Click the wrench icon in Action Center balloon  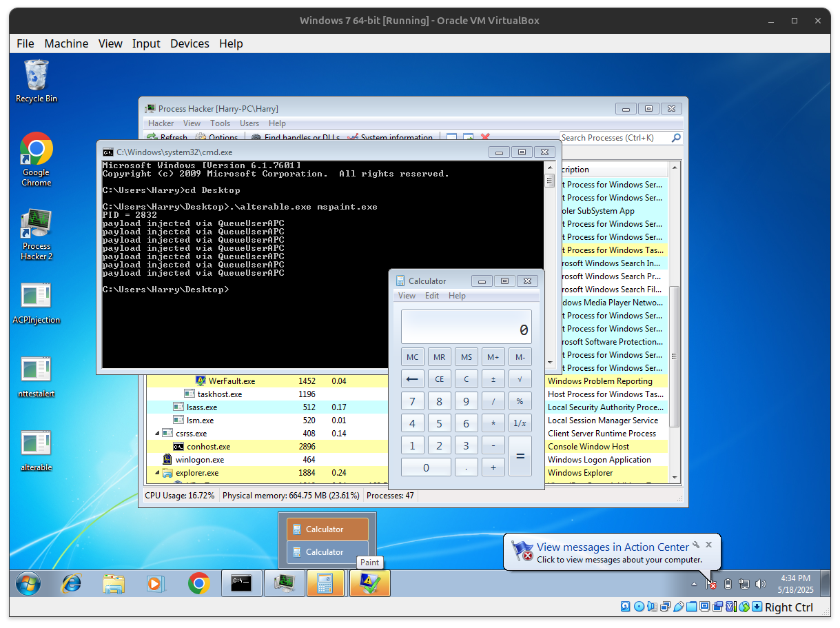[x=696, y=545]
